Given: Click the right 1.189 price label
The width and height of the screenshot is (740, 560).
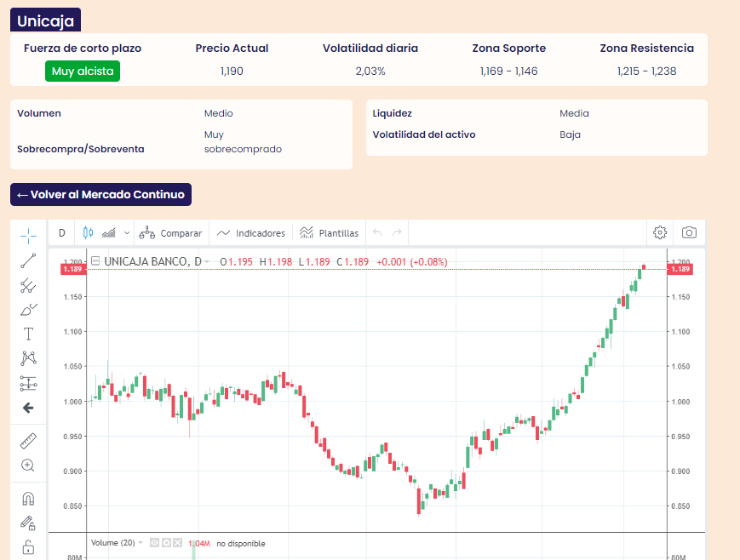Looking at the screenshot, I should tap(680, 269).
